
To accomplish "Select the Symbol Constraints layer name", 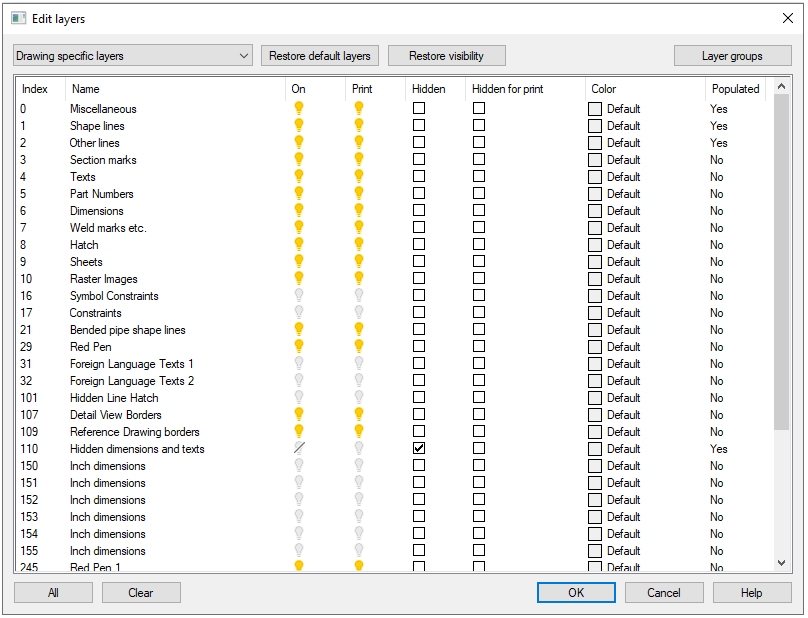I will [114, 296].
